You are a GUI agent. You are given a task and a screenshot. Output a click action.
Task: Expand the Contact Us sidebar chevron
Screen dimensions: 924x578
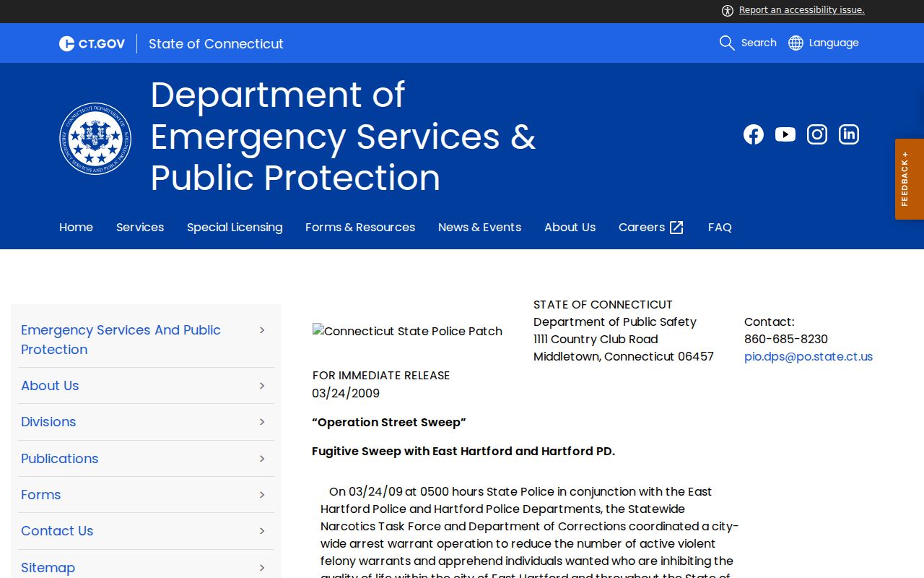[x=262, y=531]
